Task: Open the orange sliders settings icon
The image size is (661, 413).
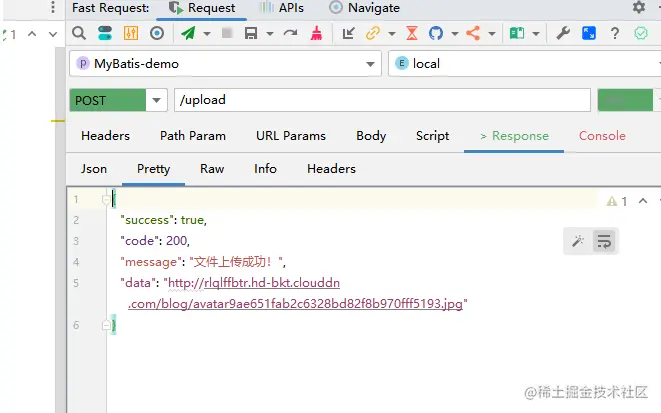Action: (131, 33)
